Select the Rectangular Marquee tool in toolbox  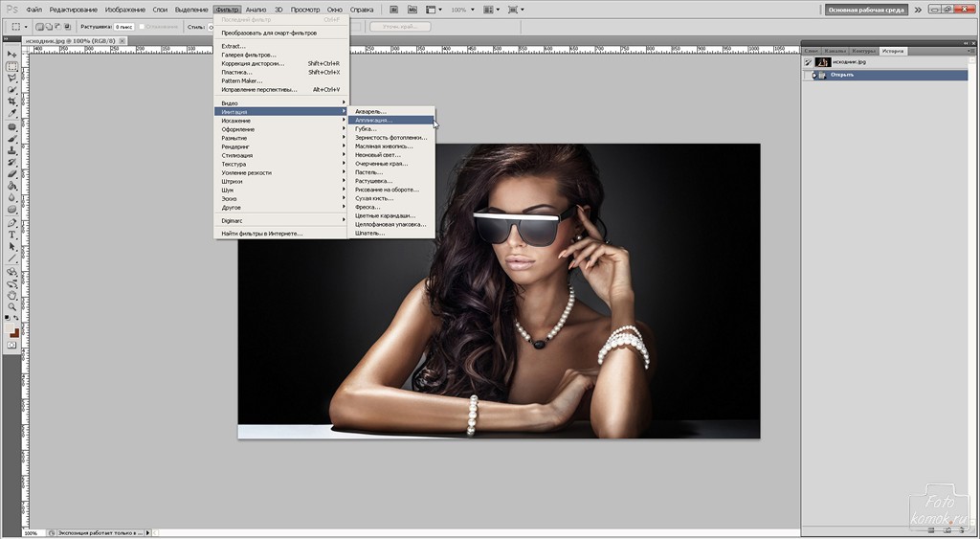[11, 66]
